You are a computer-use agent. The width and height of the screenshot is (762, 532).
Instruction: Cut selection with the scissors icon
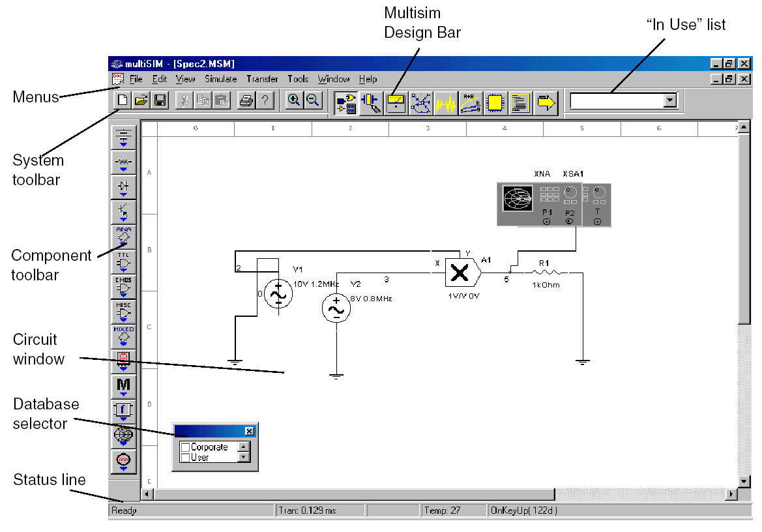coord(184,100)
